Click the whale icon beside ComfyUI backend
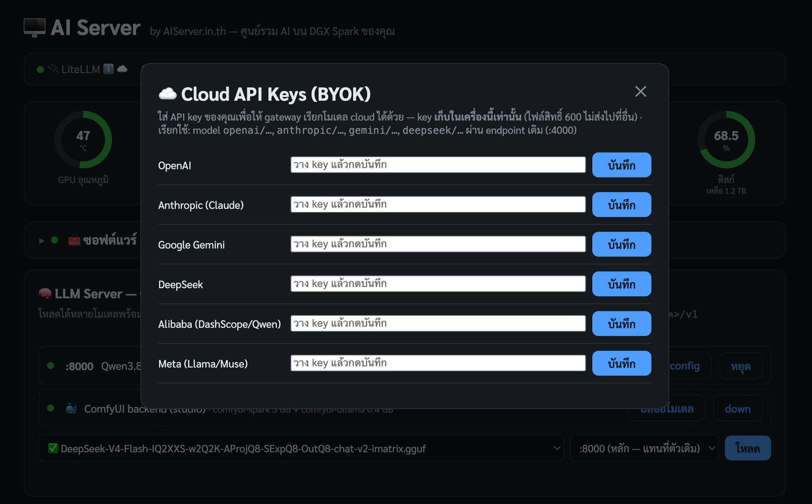The image size is (812, 504). (71, 408)
